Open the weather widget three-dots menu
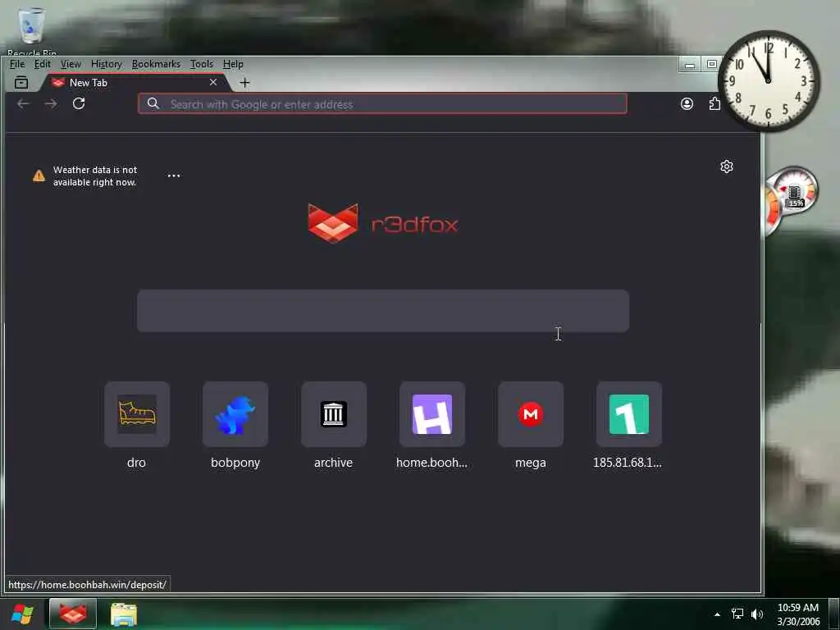This screenshot has height=630, width=840. [x=174, y=176]
